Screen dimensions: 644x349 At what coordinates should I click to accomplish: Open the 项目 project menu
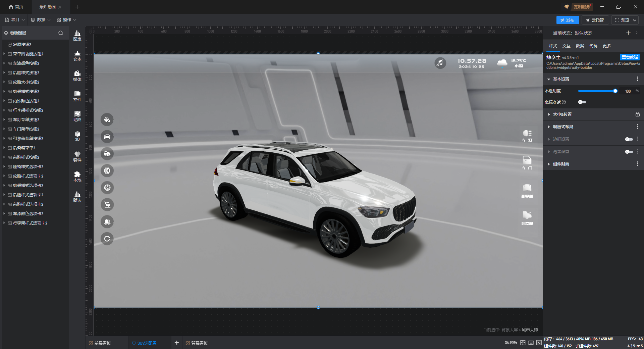click(15, 20)
